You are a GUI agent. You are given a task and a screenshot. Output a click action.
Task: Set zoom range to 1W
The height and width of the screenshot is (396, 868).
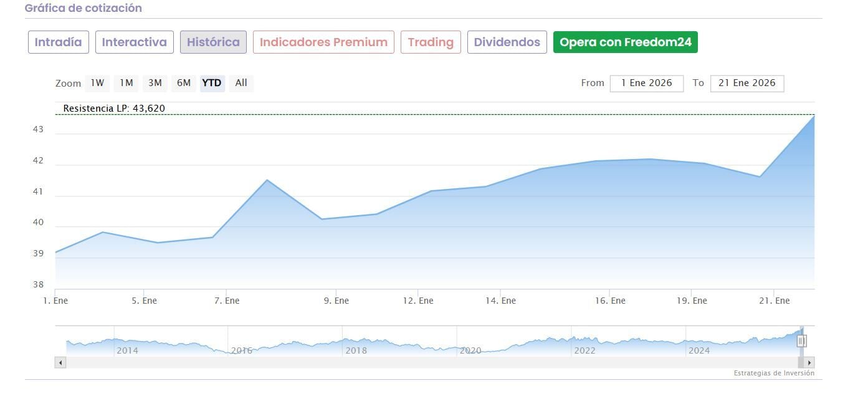97,83
